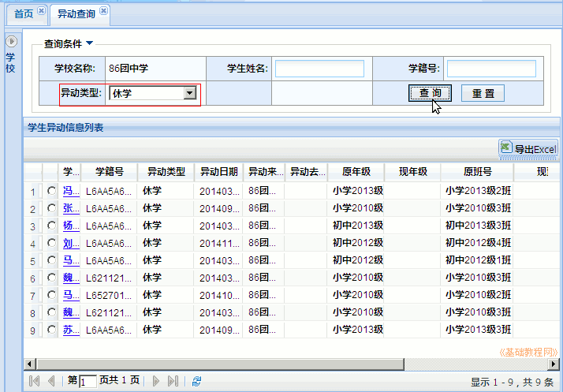Screen dimensions: 563x392
Task: Go to previous page icon
Action: point(51,381)
